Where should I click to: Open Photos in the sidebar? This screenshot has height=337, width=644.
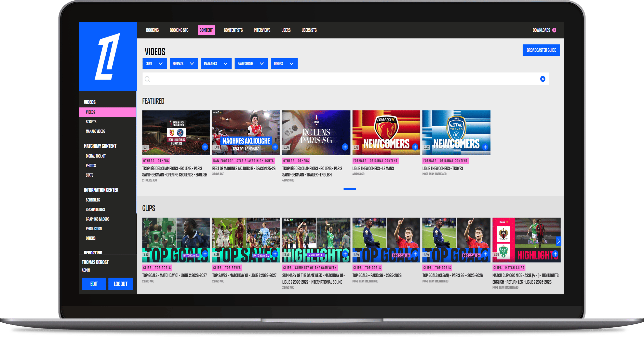tap(91, 165)
